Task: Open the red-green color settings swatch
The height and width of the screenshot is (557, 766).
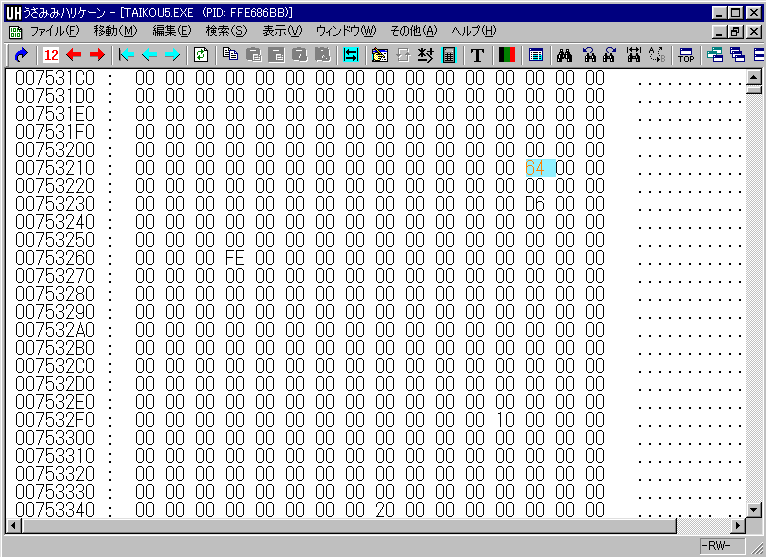Action: (x=506, y=55)
